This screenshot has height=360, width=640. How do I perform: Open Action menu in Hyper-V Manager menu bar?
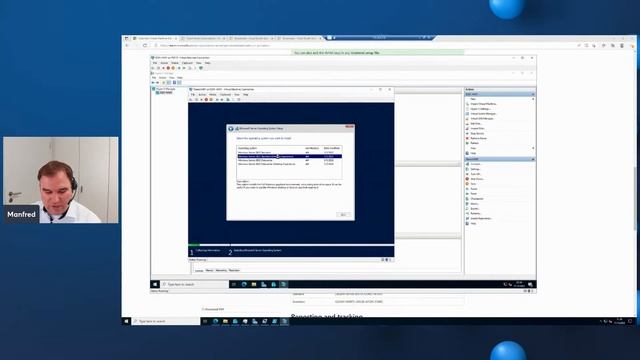[x=162, y=78]
